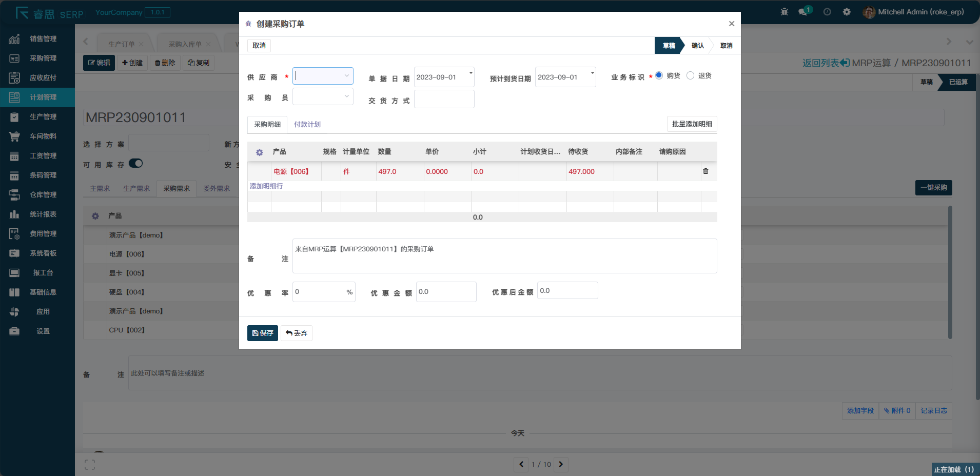
Task: Select the 购货 radio button
Action: coord(659,76)
